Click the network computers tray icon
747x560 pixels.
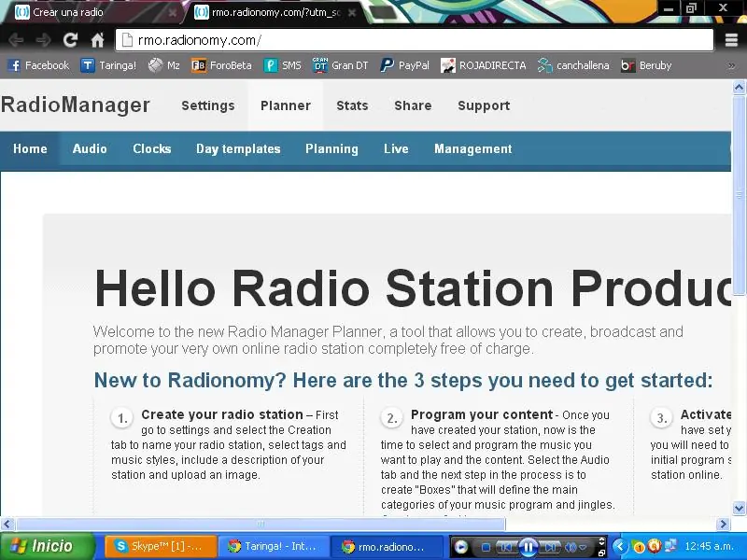pos(670,546)
